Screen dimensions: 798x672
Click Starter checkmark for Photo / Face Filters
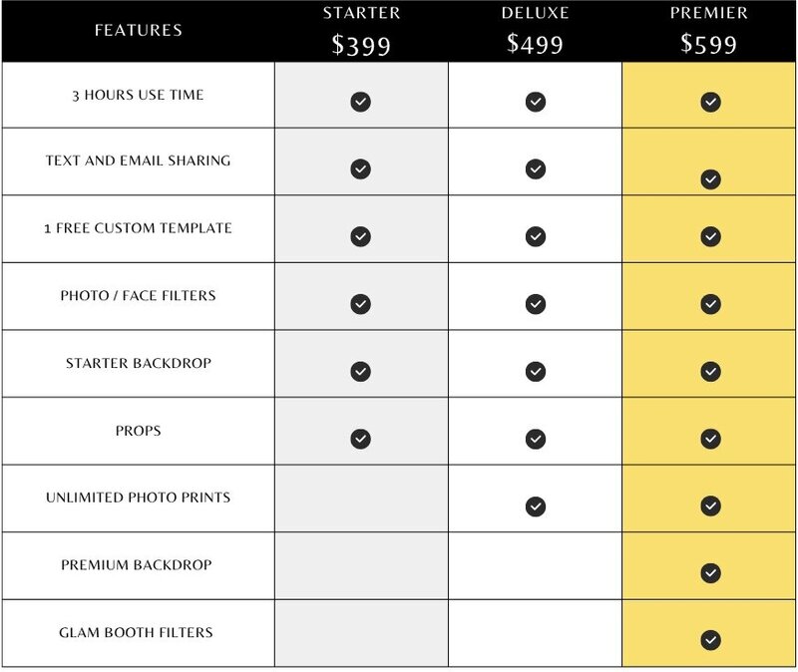[x=360, y=304]
